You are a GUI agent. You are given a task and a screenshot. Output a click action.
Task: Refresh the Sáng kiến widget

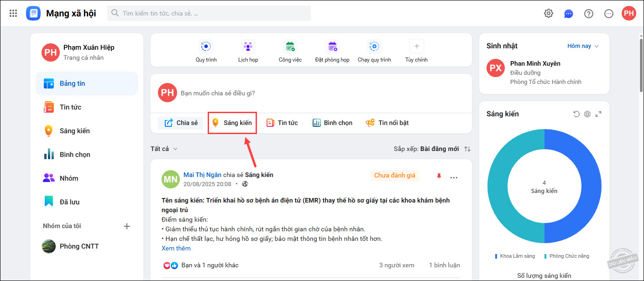click(576, 114)
